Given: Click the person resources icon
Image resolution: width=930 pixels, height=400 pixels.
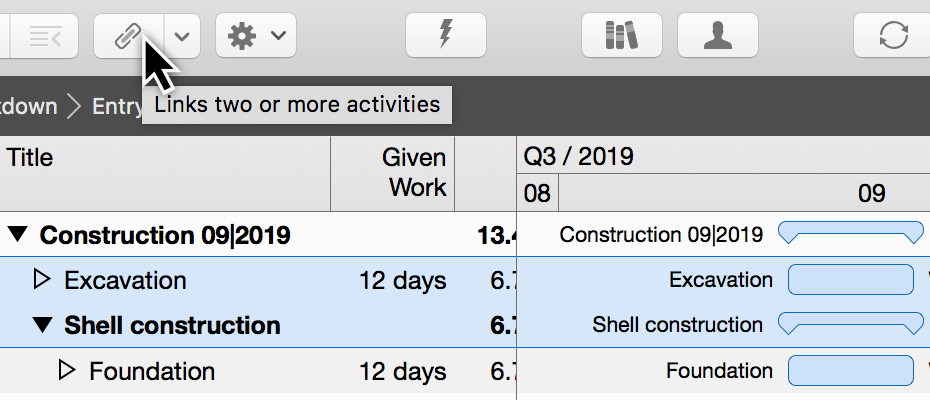Looking at the screenshot, I should pyautogui.click(x=717, y=36).
